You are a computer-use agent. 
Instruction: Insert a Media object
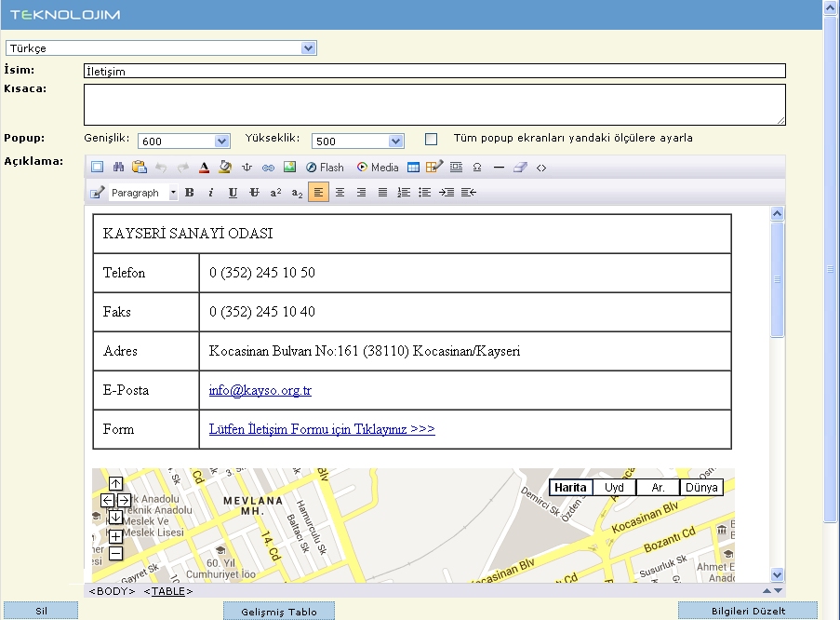(x=378, y=168)
